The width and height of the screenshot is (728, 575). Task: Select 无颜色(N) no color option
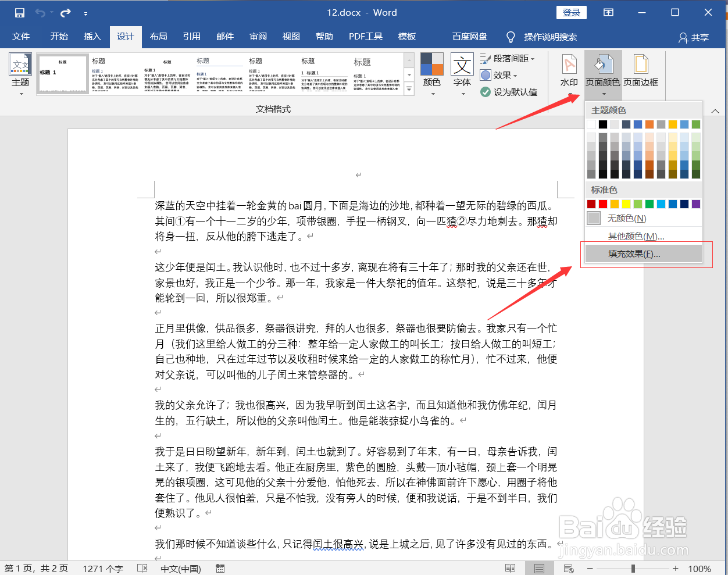click(644, 219)
